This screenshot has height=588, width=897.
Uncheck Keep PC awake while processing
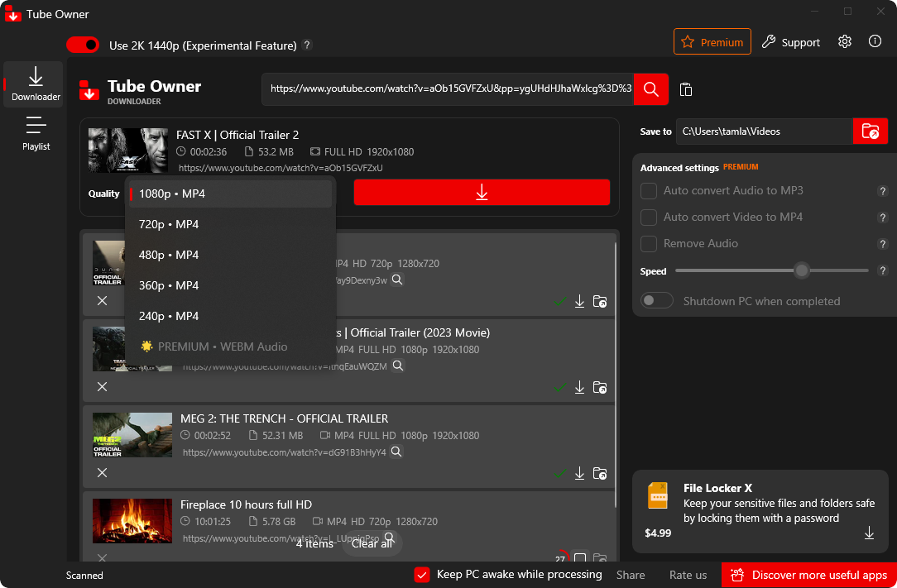click(x=422, y=575)
